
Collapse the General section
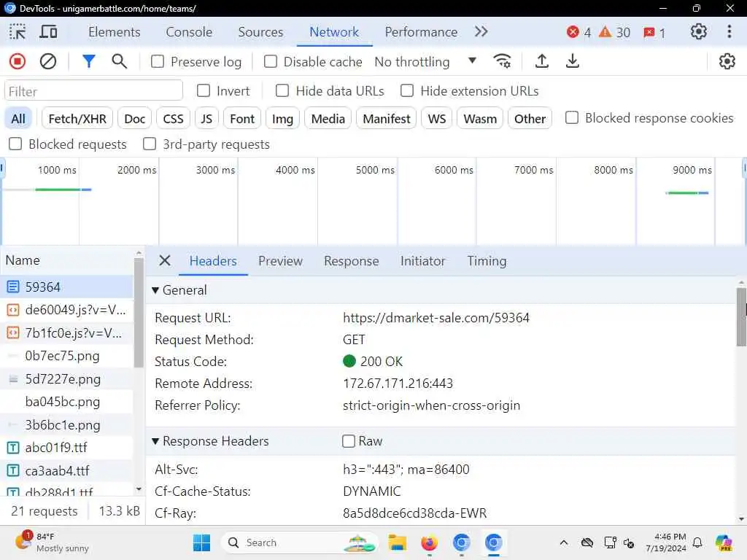click(155, 290)
